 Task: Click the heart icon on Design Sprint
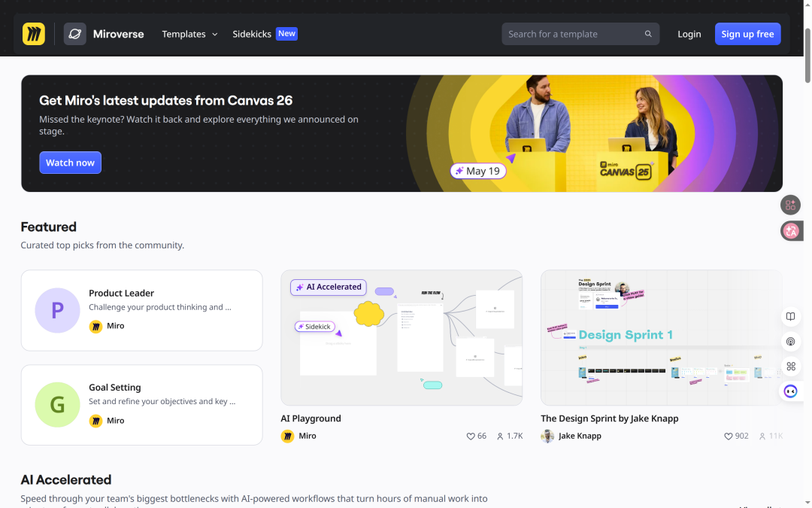[728, 437]
